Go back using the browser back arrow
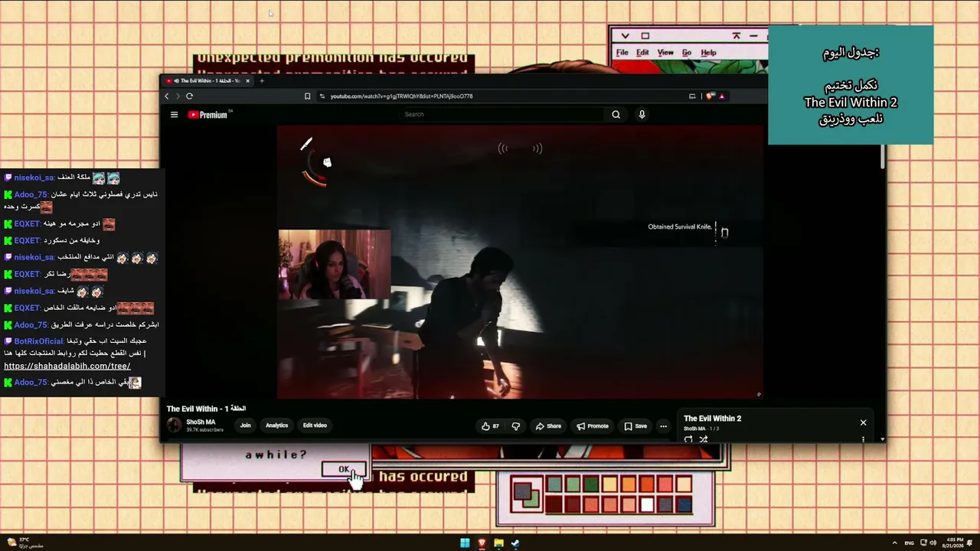Screen dimensions: 980x551 pos(167,96)
